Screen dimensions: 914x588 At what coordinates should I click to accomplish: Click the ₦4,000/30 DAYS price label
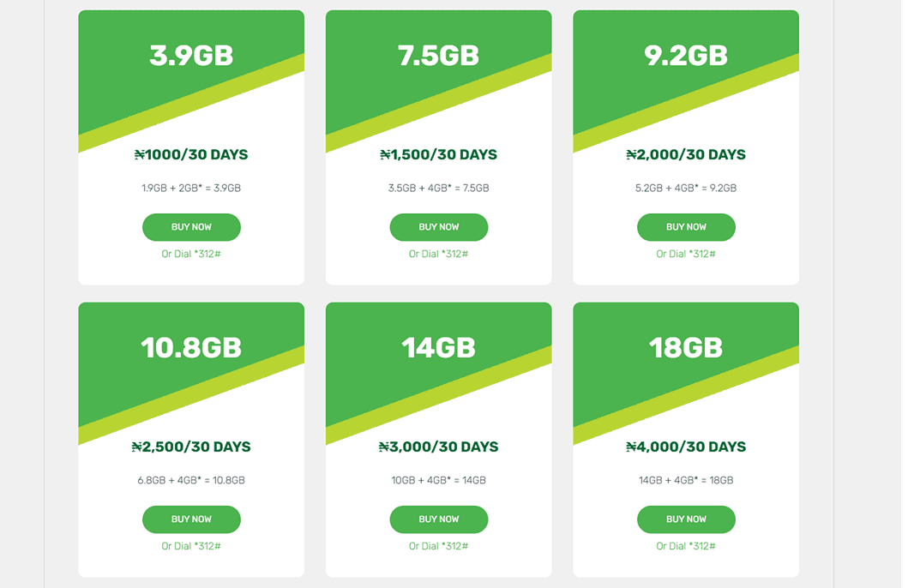(x=686, y=447)
